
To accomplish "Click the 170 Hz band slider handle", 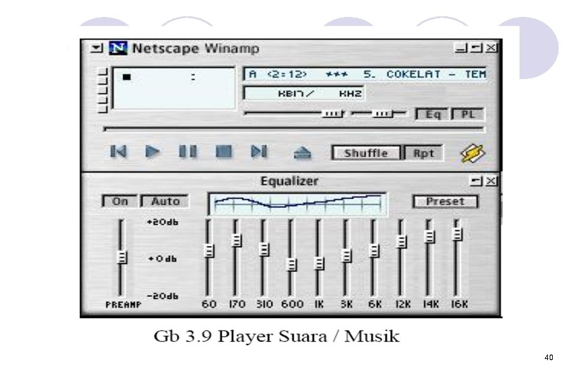I will (x=237, y=240).
